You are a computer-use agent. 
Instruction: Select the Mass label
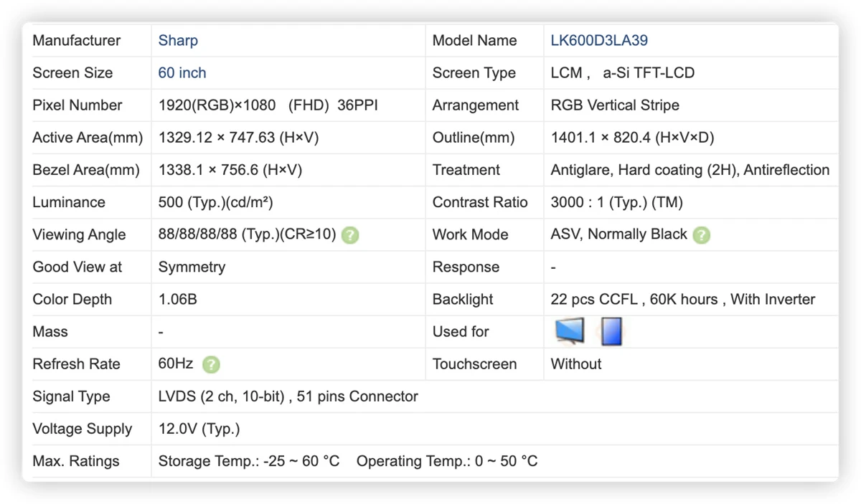50,331
